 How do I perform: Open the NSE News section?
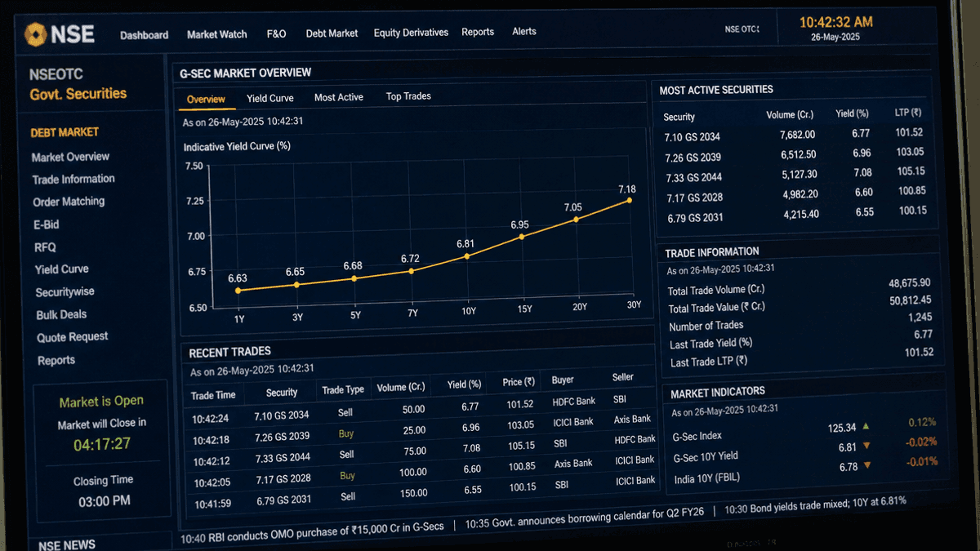pos(67,544)
